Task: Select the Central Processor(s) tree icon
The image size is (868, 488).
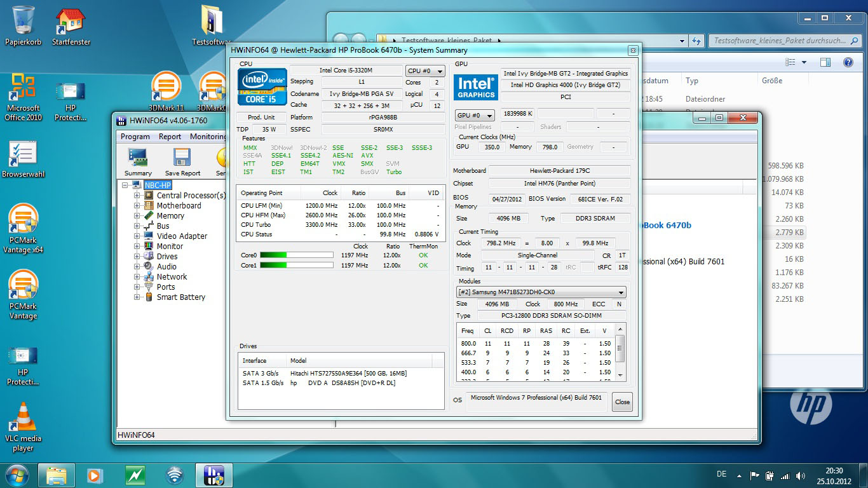Action: coord(149,196)
